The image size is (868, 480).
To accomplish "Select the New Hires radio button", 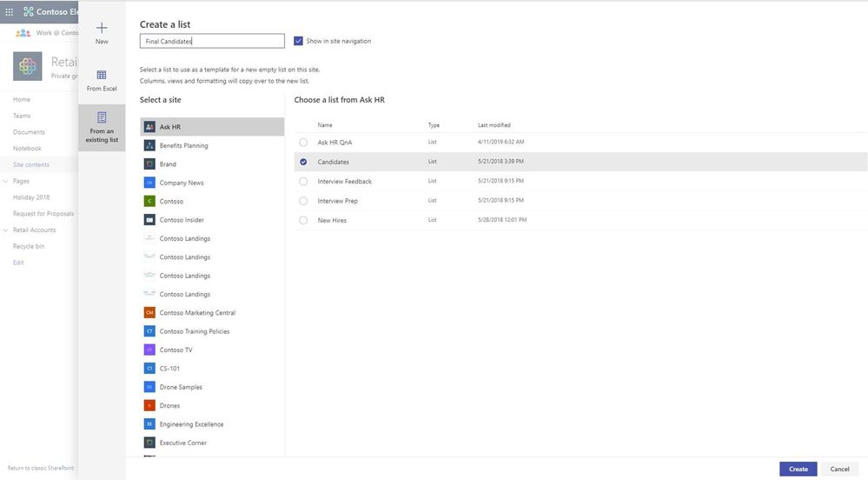I will (303, 220).
